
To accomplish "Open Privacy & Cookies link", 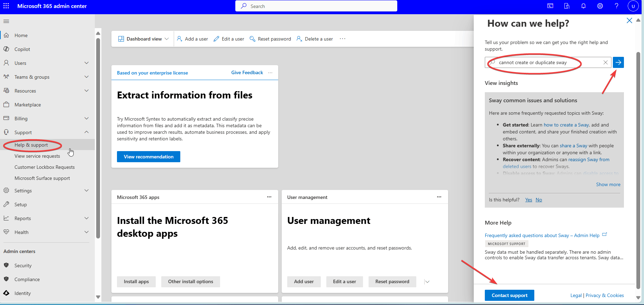I will (605, 295).
